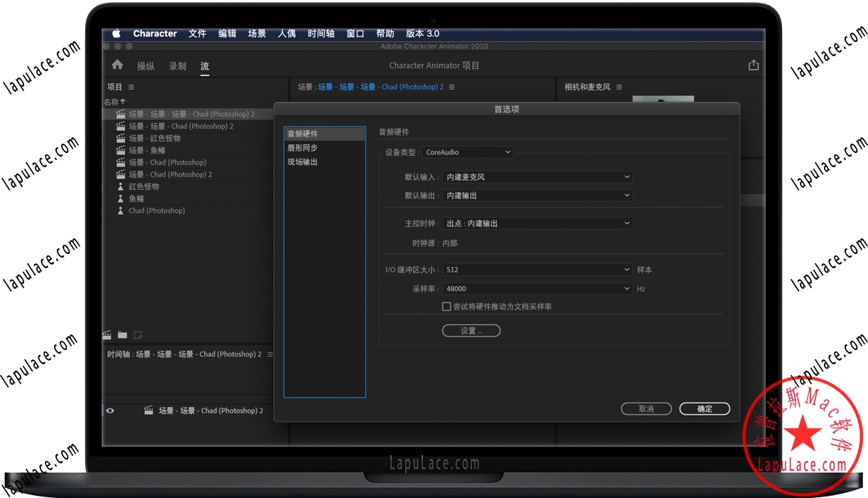Open the Apple menu
The width and height of the screenshot is (868, 498).
point(117,33)
